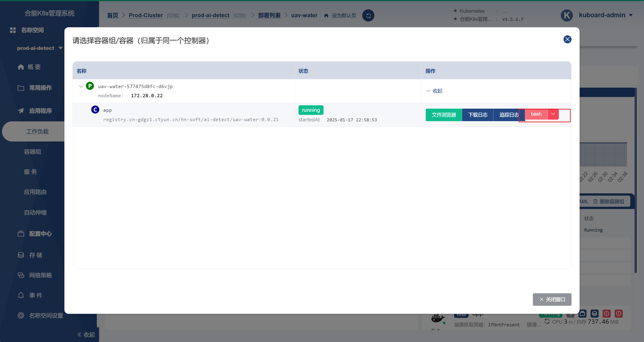Click 删除容器组 trash button behind dialog
Viewport: 644px width, 342px height.
(608, 201)
